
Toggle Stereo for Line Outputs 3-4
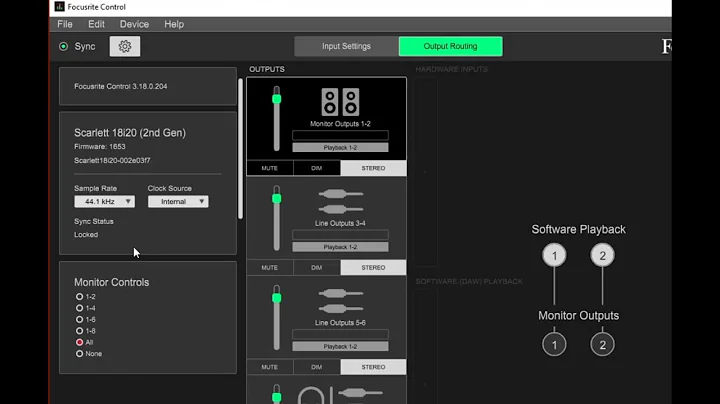[x=373, y=268]
